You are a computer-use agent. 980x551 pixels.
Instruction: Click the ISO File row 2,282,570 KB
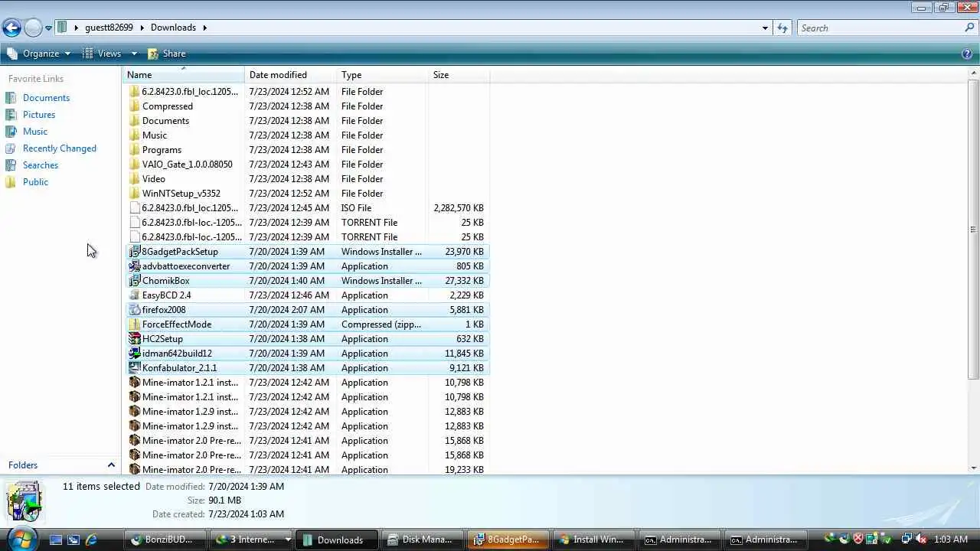click(306, 208)
